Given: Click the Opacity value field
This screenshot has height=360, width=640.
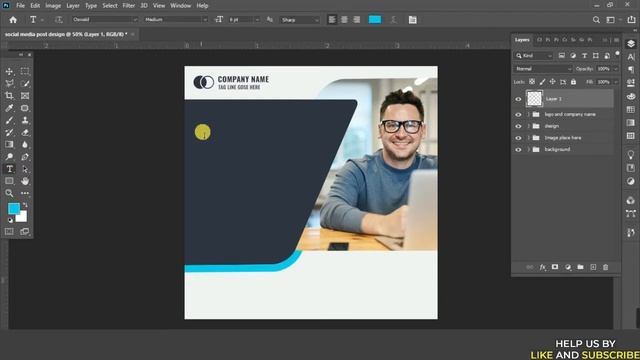Looking at the screenshot, I should pyautogui.click(x=604, y=69).
